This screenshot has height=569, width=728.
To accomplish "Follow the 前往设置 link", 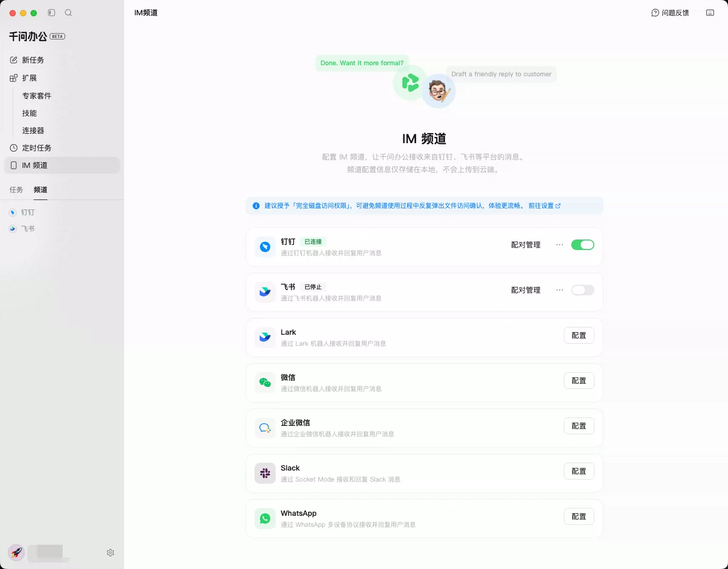I will 544,206.
